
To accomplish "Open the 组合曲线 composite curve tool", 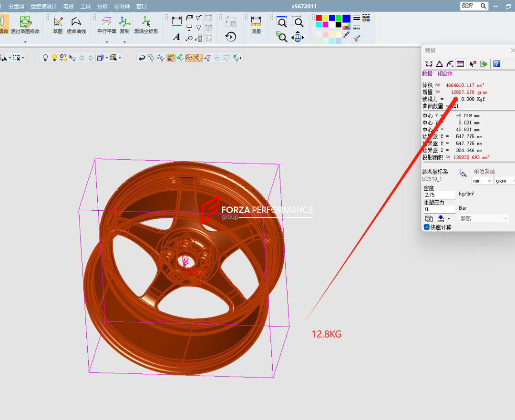I will [76, 25].
